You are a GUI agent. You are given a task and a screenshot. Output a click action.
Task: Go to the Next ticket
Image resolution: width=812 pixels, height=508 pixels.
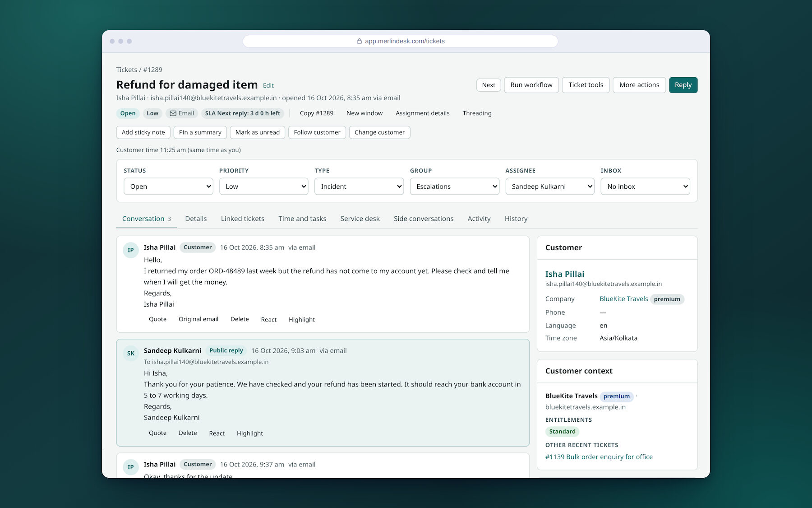pos(489,85)
